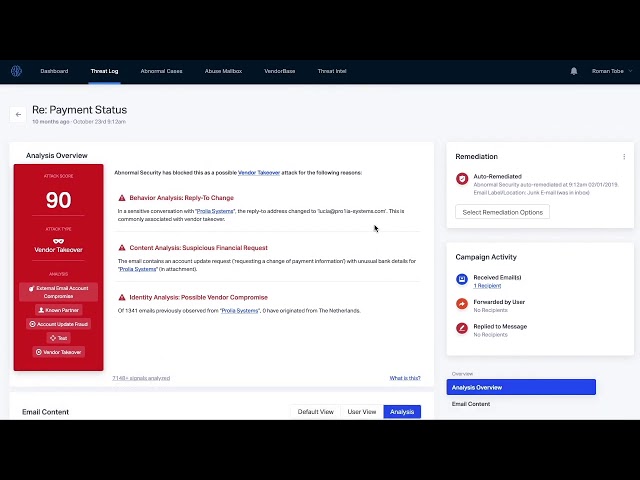Open Prolia Systems link in Reply-To Change
Screen dimensions: 640x480
(215, 211)
